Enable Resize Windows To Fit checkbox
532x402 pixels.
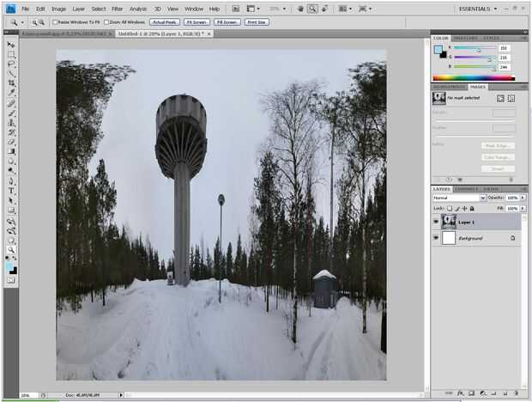coord(55,22)
